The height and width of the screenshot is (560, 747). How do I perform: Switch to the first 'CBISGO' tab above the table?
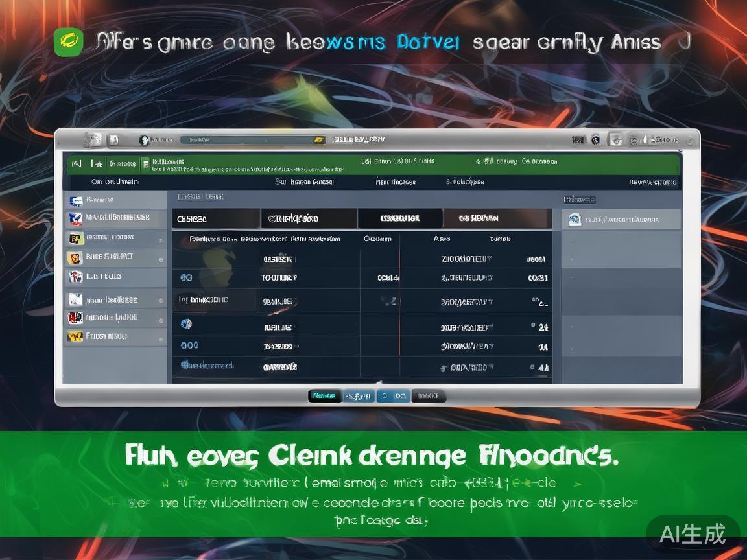pos(215,219)
